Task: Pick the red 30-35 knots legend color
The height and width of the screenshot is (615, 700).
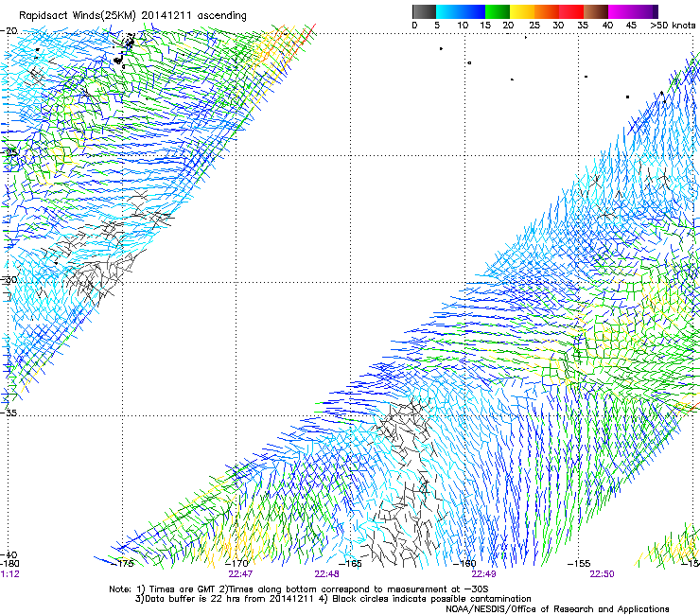Action: [x=571, y=11]
